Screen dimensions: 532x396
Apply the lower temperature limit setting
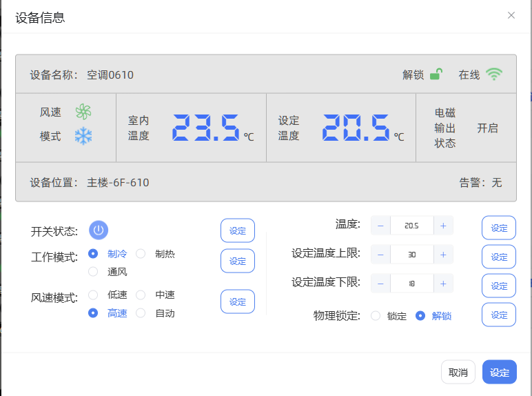tap(499, 286)
